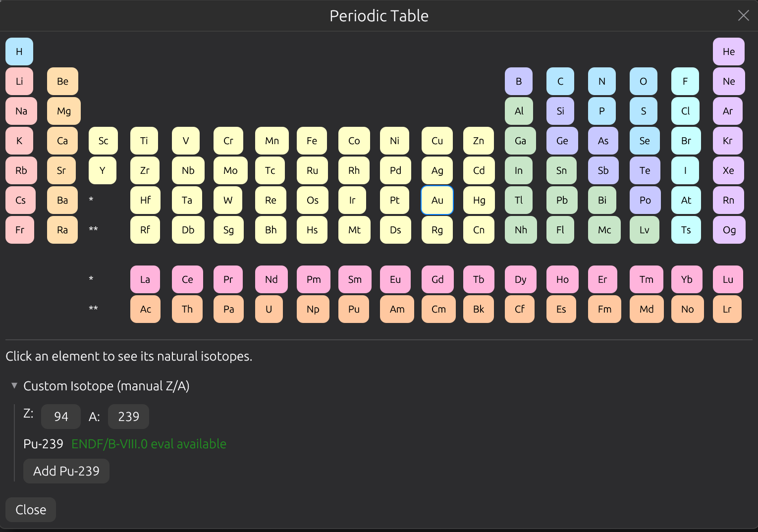Click the Mercury element tile

479,200
